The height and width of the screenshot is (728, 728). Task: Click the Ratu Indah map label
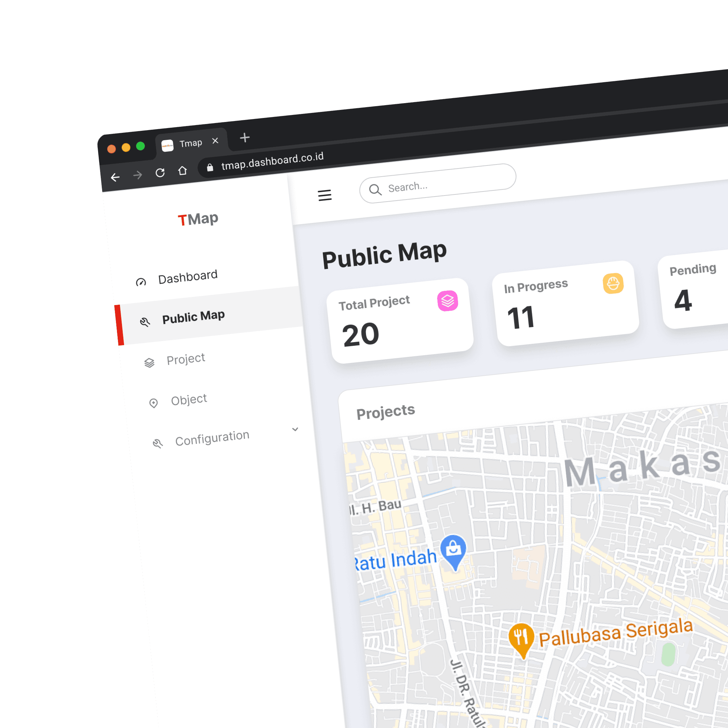(395, 560)
